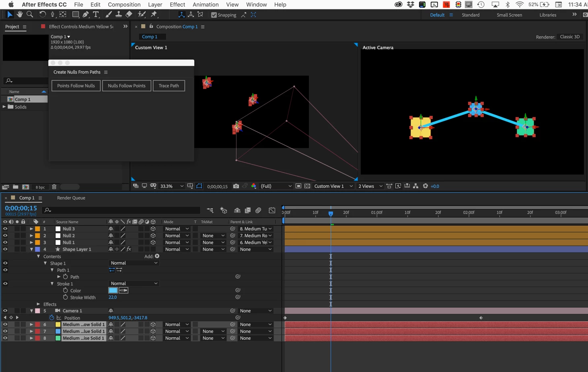Select the Eraser tool

click(129, 14)
